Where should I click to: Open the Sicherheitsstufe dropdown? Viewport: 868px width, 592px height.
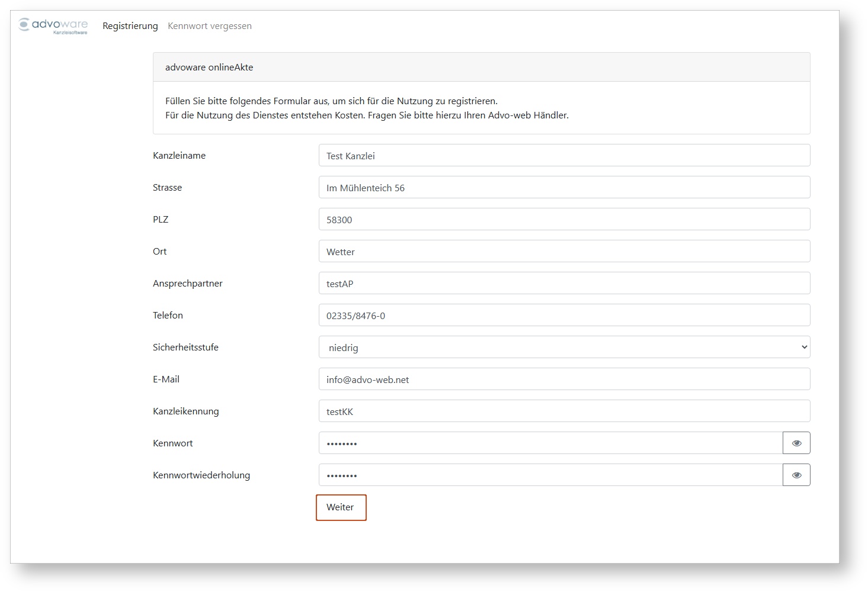(x=563, y=348)
